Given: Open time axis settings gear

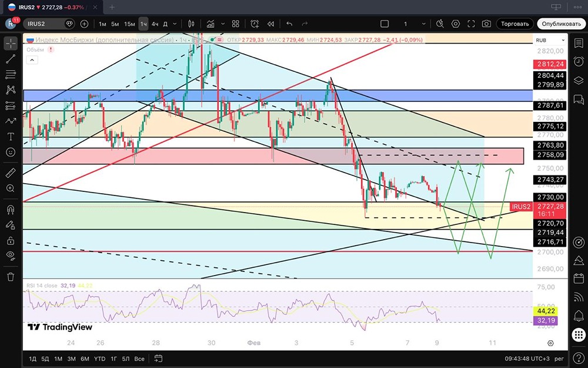Looking at the screenshot, I should [x=550, y=343].
